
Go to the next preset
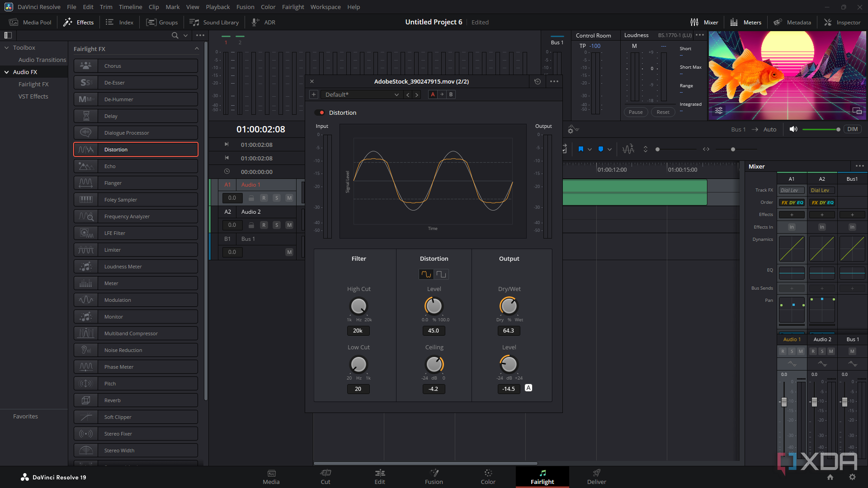[x=417, y=94]
